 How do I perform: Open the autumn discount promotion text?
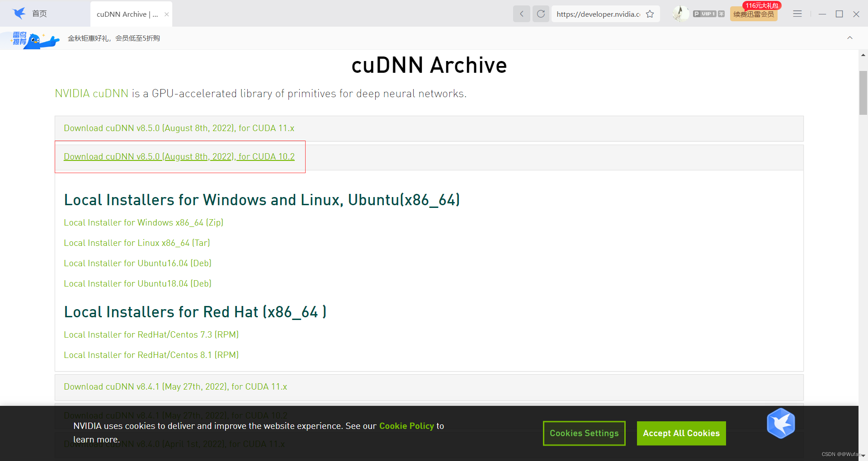tap(114, 38)
